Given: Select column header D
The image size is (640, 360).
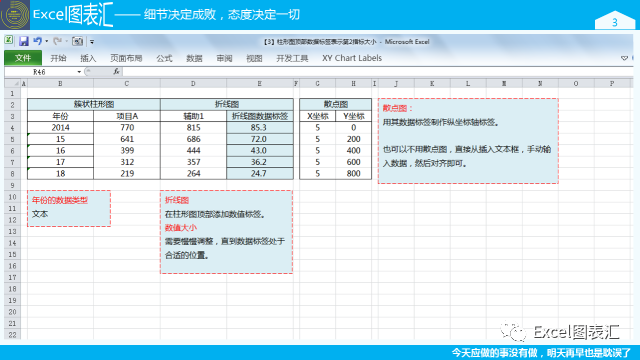Looking at the screenshot, I should point(193,83).
